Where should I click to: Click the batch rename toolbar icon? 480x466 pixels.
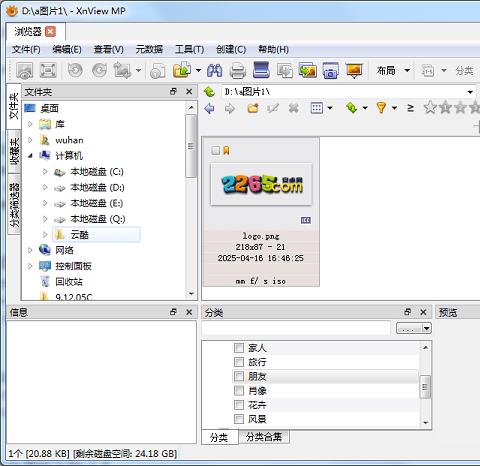click(428, 70)
